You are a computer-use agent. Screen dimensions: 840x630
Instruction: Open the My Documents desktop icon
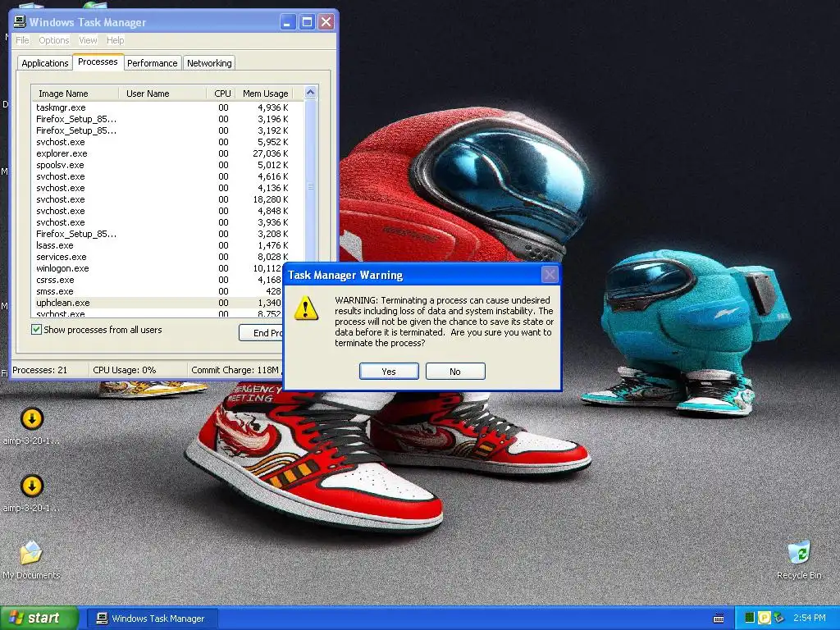(x=31, y=559)
